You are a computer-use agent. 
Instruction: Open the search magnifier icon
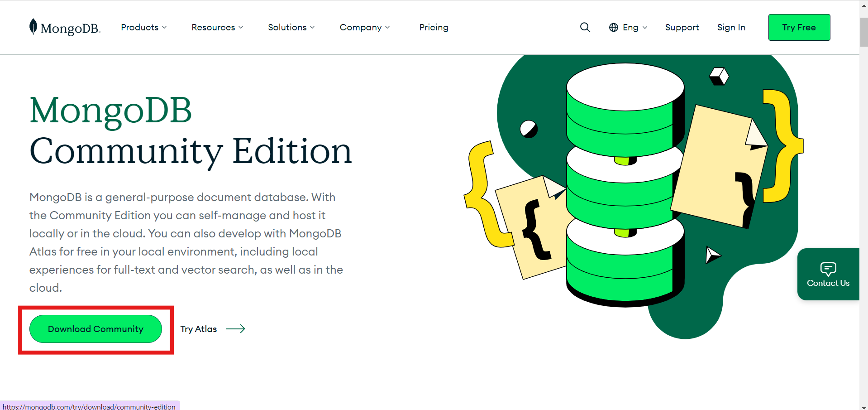[585, 27]
